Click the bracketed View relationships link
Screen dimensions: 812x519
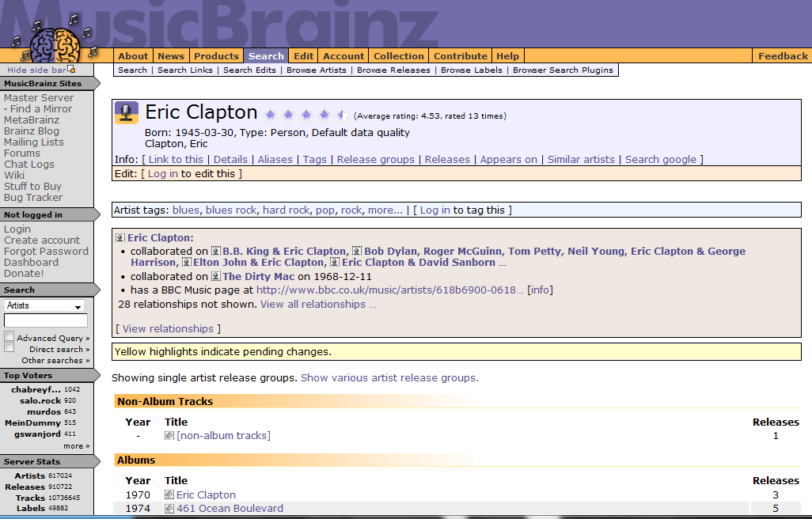coord(168,328)
